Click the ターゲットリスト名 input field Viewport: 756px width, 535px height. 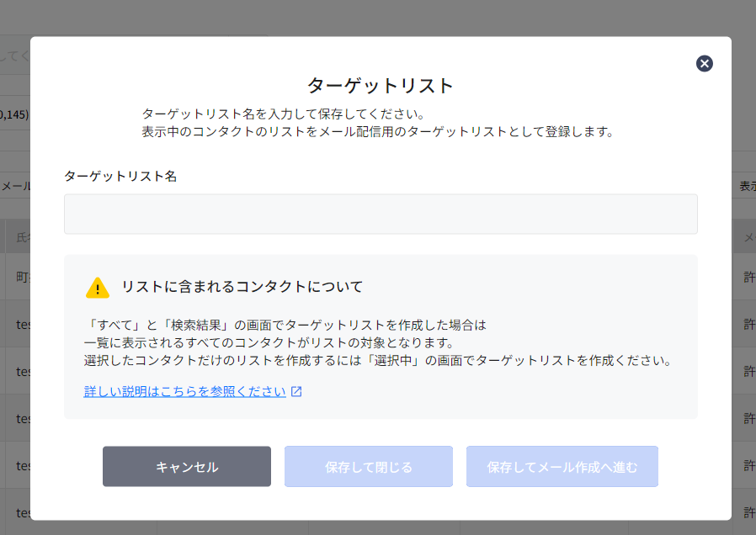[x=381, y=214]
